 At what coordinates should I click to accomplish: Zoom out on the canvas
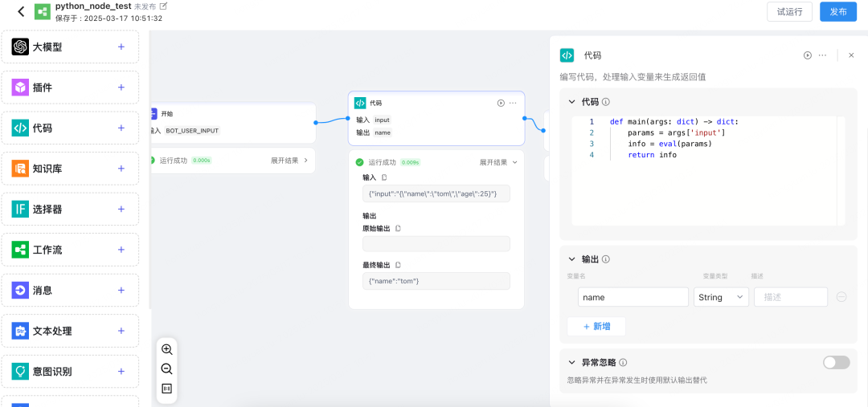click(x=166, y=368)
